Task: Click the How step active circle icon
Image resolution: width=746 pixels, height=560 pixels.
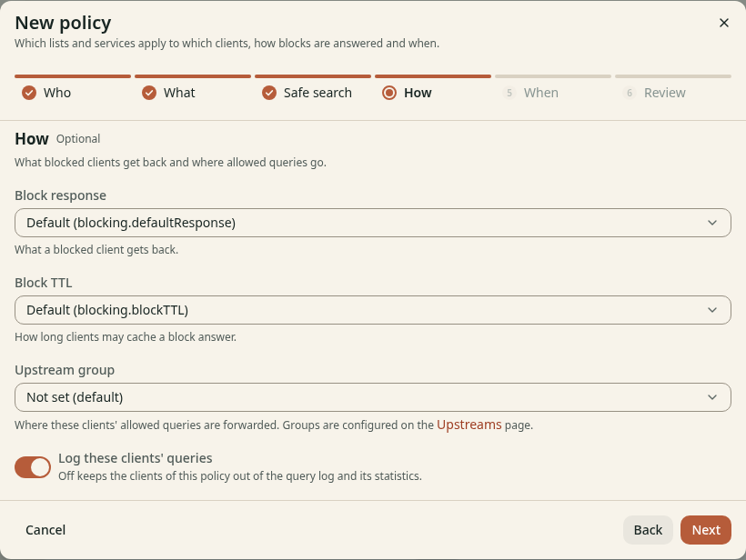Action: coord(389,93)
